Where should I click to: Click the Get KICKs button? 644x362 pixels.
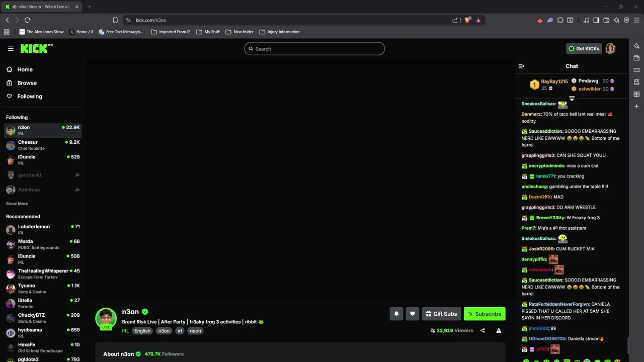point(584,49)
